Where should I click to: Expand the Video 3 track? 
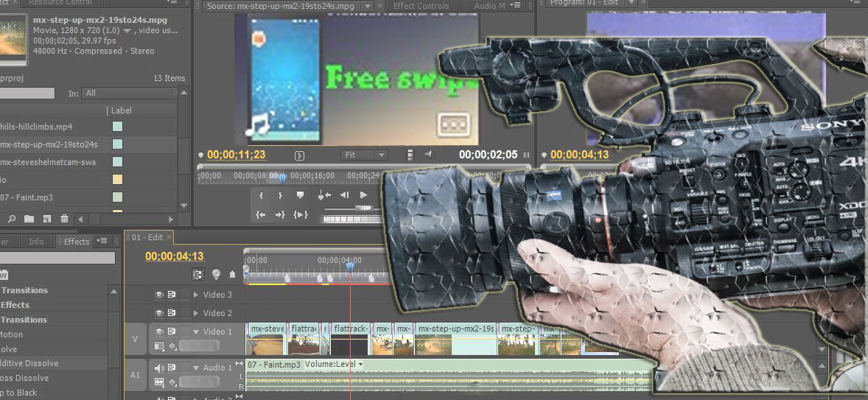(196, 295)
